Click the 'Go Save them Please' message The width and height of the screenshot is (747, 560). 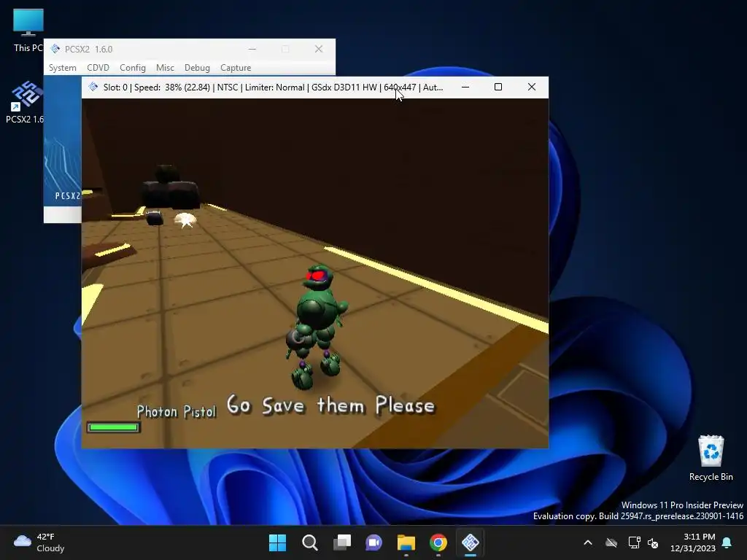point(330,405)
